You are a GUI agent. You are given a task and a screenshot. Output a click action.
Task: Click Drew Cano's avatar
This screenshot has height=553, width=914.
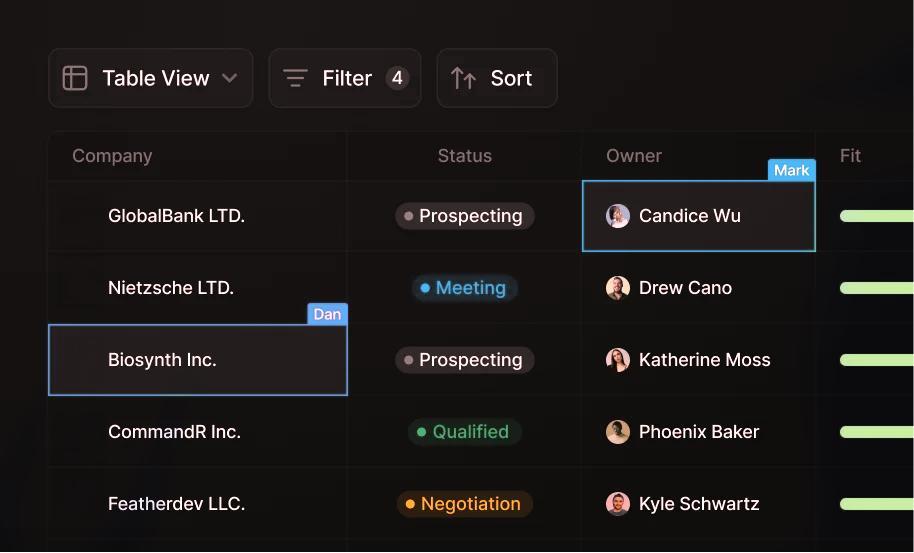(618, 288)
